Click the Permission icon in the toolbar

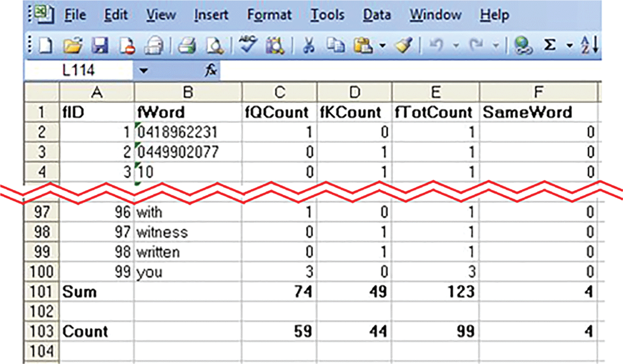tap(127, 46)
